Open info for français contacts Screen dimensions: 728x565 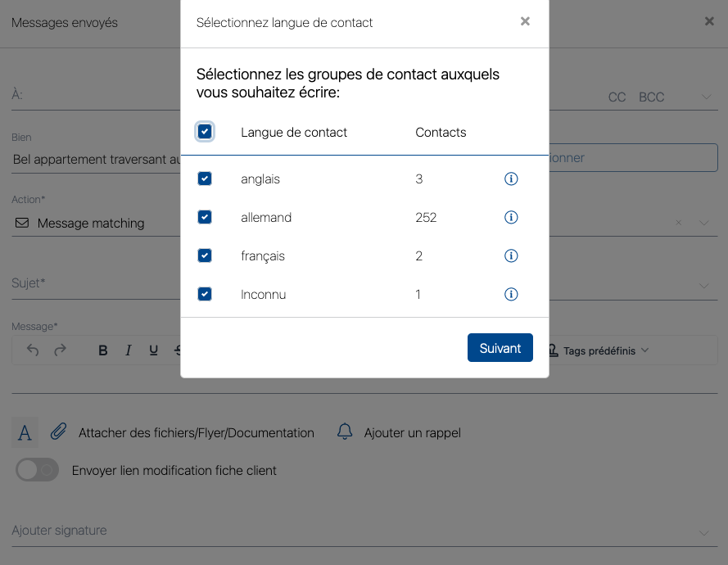point(511,255)
